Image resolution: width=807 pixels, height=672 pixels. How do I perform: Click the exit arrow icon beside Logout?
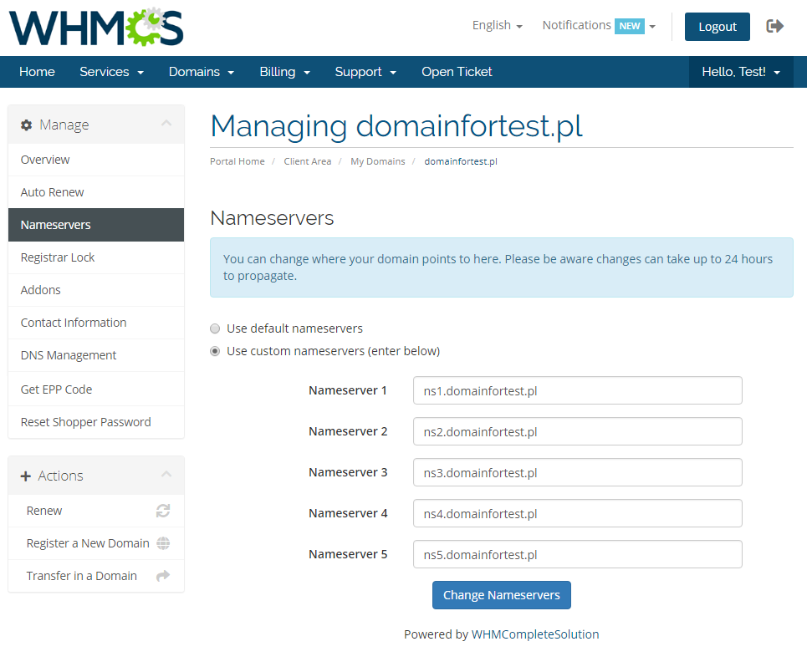774,26
